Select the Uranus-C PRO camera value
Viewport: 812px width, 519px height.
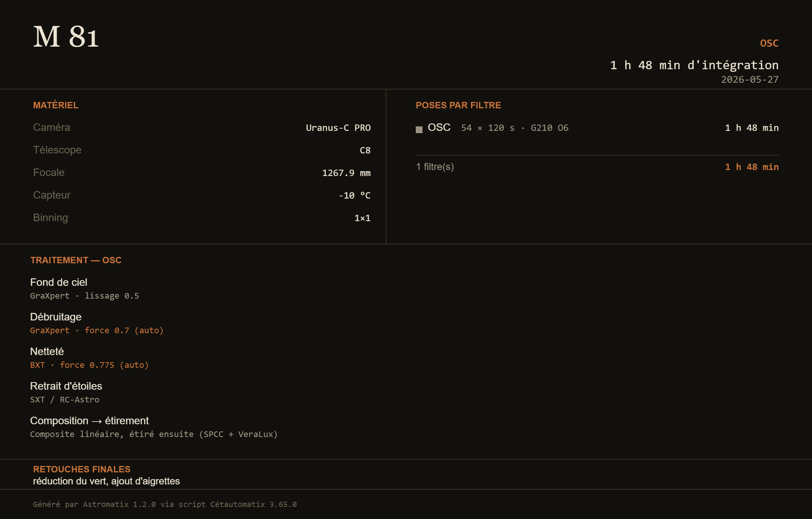(338, 128)
